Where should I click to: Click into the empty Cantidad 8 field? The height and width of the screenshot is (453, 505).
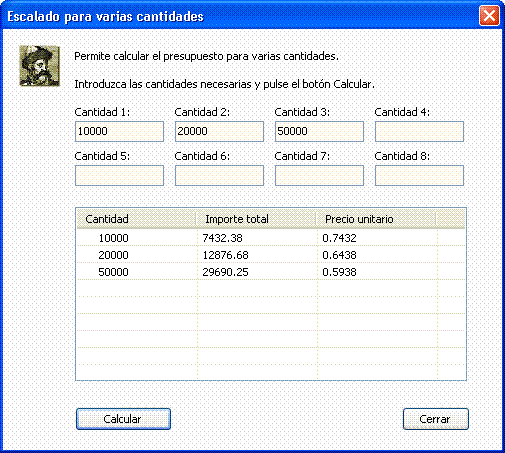tap(419, 175)
